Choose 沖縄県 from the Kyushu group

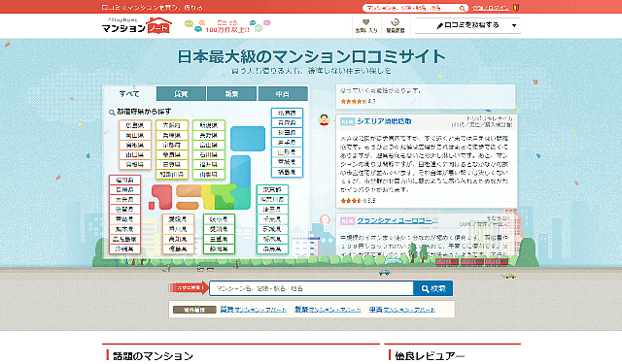point(124,249)
